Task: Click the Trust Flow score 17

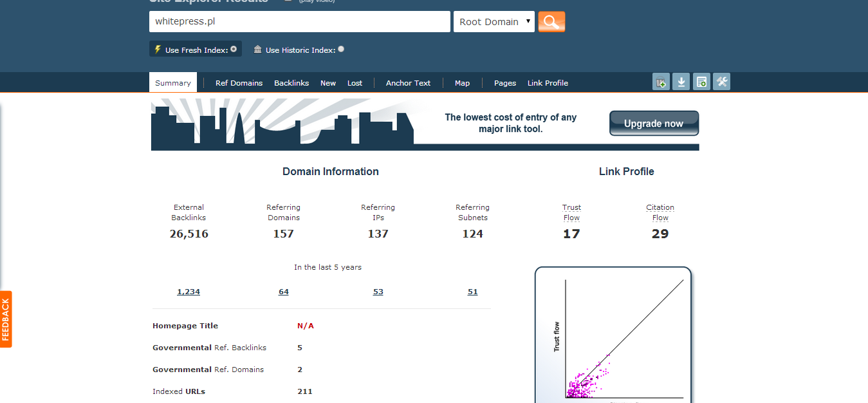Action: click(571, 234)
